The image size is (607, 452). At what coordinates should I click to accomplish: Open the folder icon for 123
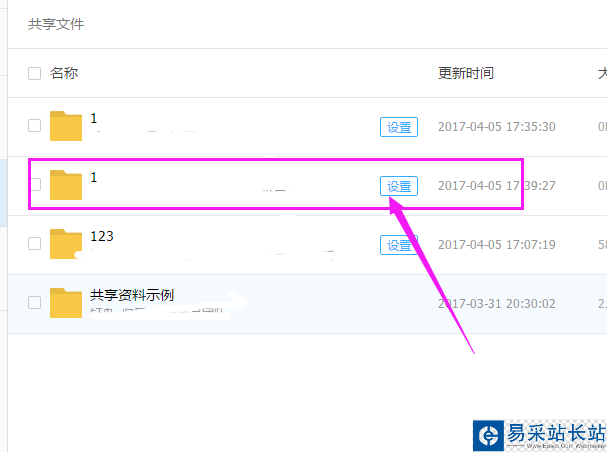[66, 244]
